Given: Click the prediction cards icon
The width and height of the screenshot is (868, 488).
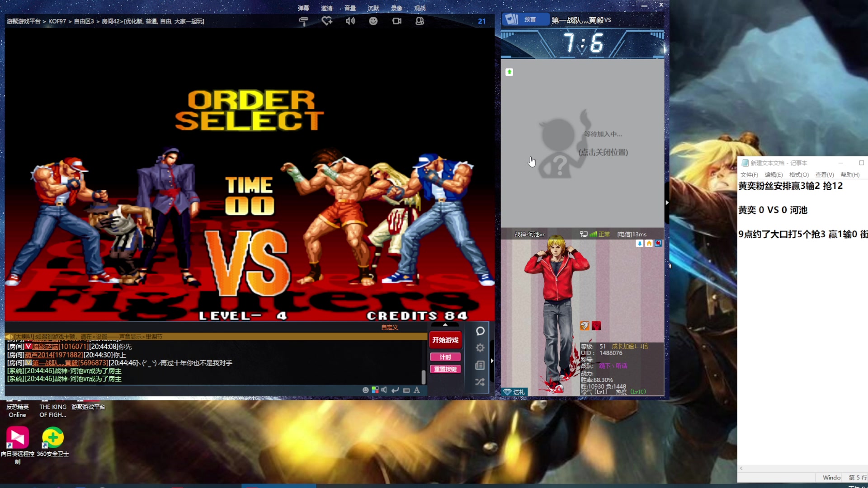Looking at the screenshot, I should 512,19.
